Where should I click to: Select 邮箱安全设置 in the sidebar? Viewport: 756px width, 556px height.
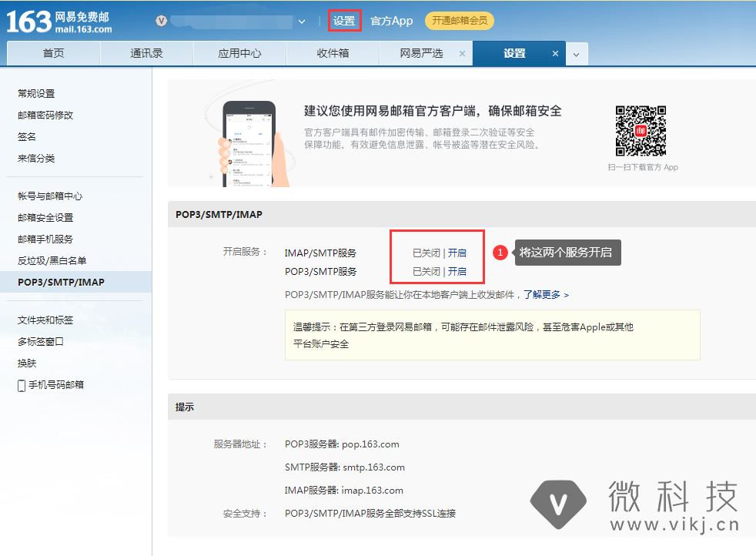45,218
